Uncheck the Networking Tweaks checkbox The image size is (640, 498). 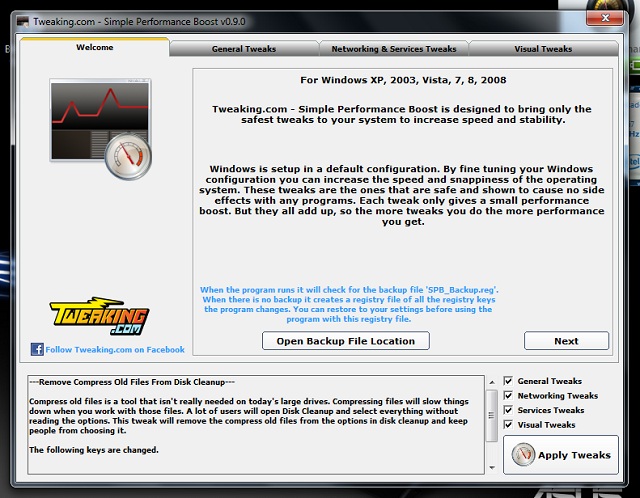click(508, 396)
